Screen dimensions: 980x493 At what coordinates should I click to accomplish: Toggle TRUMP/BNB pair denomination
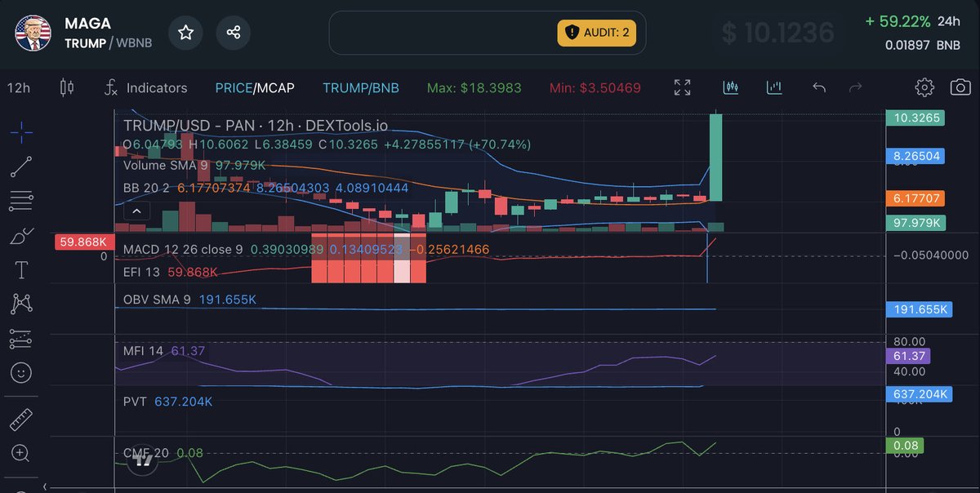(x=361, y=87)
